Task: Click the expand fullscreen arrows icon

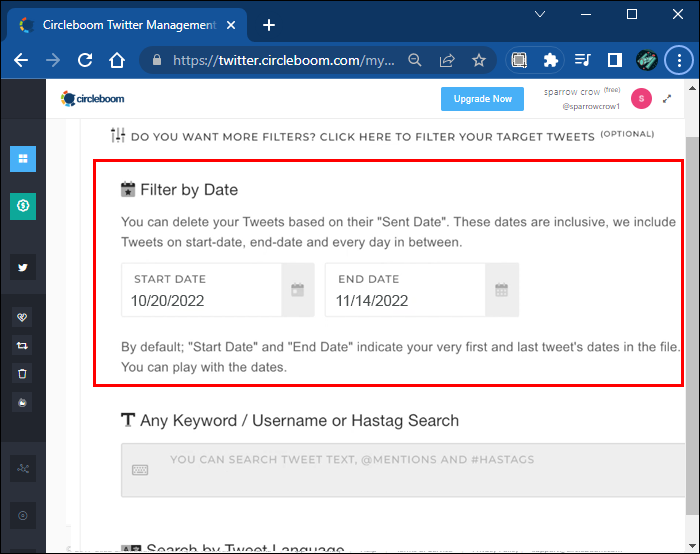Action: click(667, 98)
